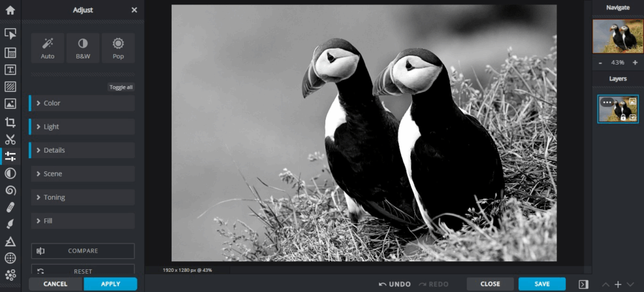
Task: Select the Cutout scissors tool
Action: click(x=10, y=139)
